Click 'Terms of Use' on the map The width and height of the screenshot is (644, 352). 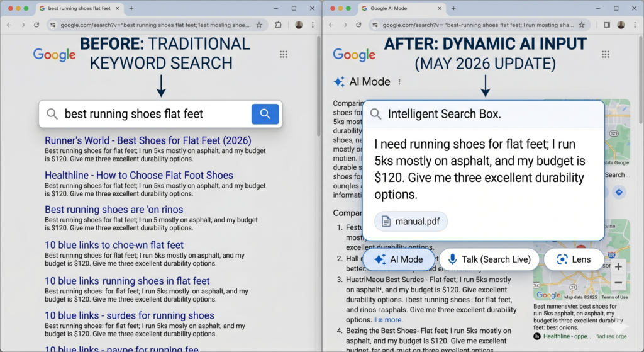tap(614, 297)
